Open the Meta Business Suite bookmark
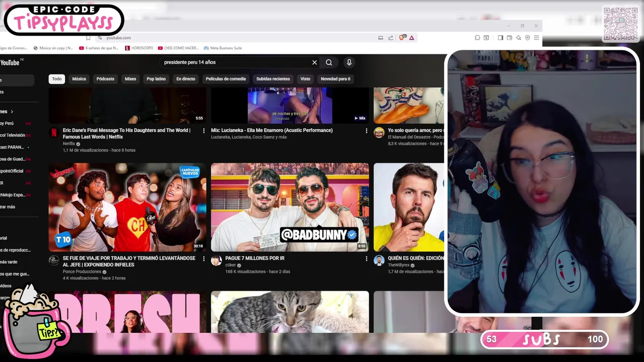 pyautogui.click(x=222, y=48)
